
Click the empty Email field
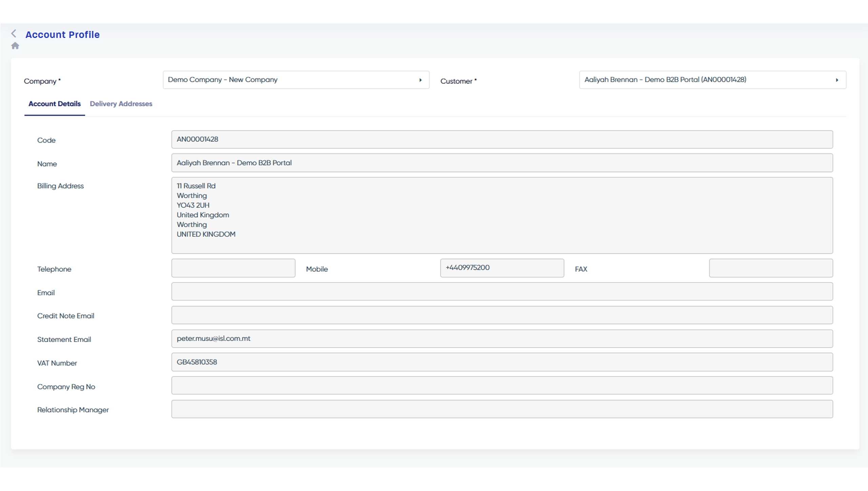(502, 291)
